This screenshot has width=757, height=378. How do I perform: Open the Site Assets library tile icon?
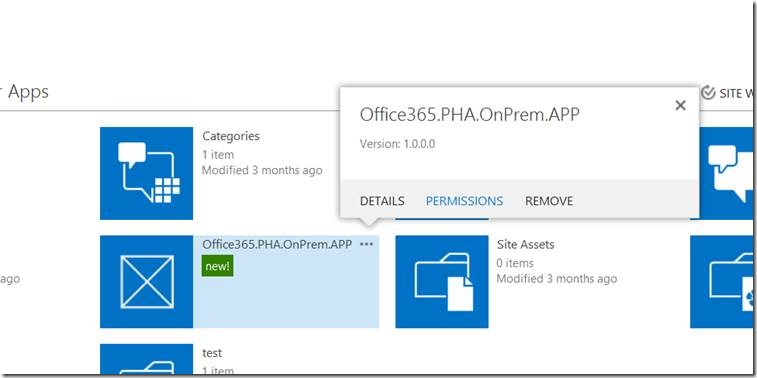442,281
